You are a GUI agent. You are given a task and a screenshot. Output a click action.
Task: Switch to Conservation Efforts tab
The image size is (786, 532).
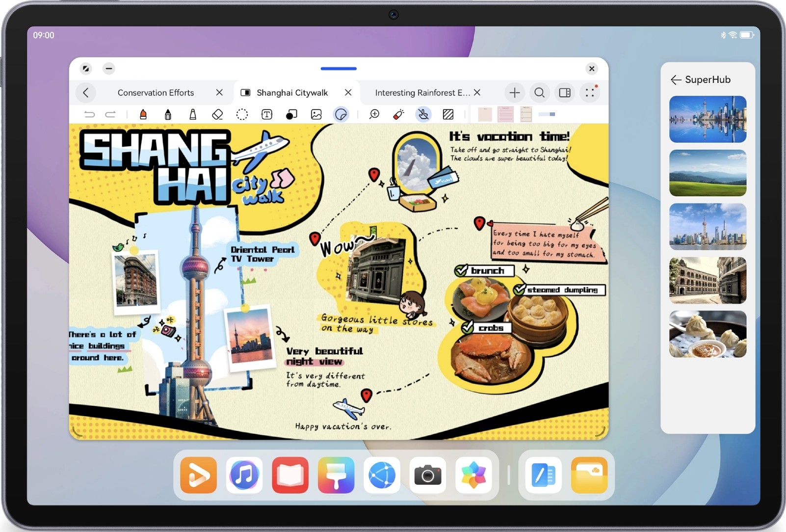tap(156, 93)
